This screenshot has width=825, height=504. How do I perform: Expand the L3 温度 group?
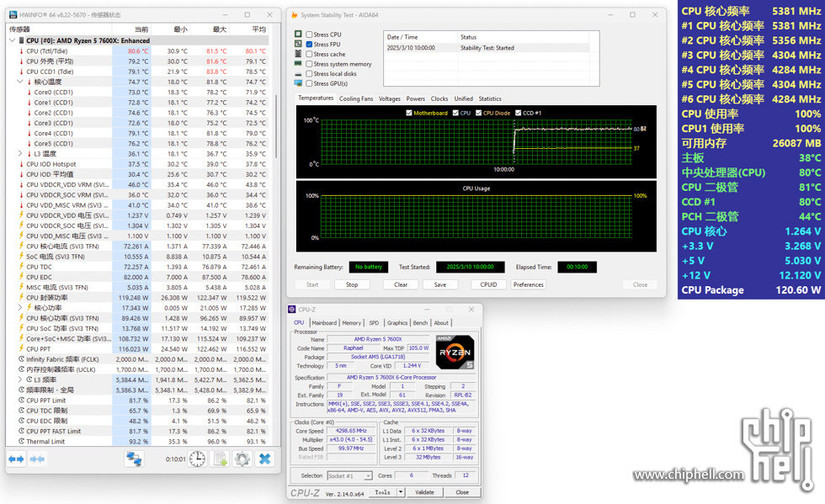[x=20, y=154]
